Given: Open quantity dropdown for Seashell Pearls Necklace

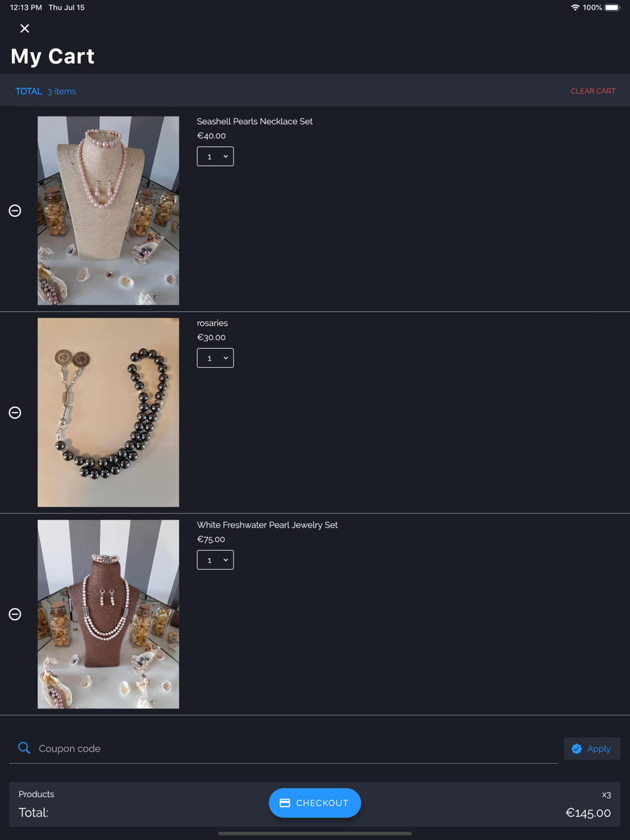Looking at the screenshot, I should point(215,156).
